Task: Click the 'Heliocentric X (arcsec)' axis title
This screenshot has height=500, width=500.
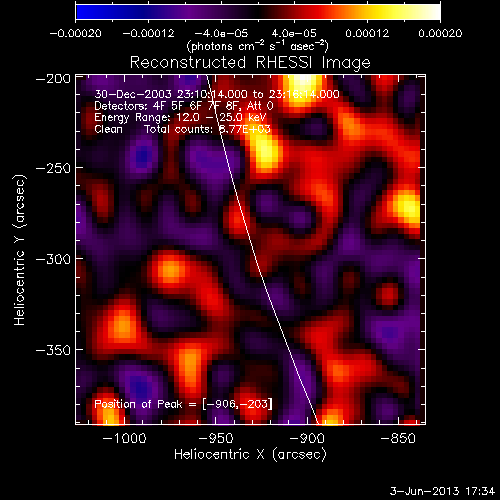Action: point(250,455)
